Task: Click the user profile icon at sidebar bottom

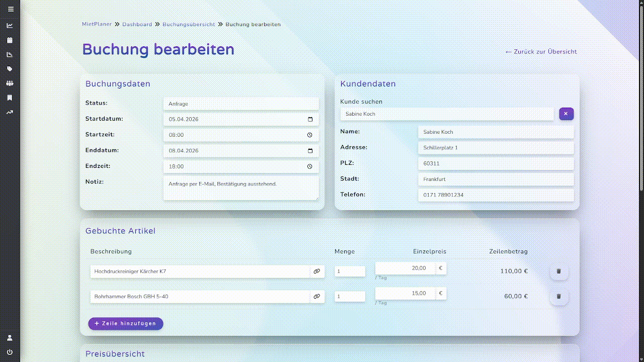Action: (x=10, y=337)
